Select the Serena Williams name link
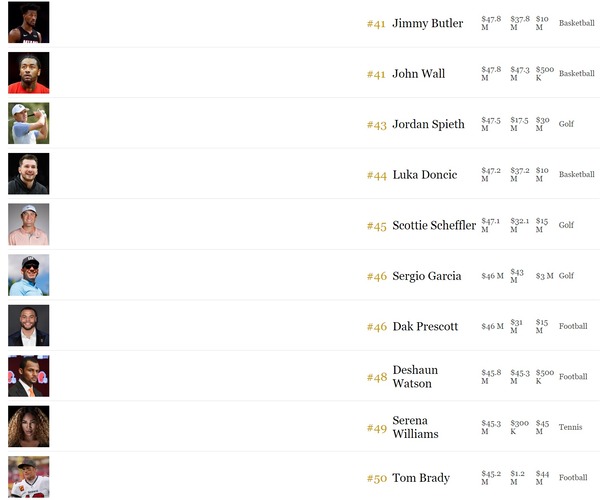600x500 pixels. point(416,427)
